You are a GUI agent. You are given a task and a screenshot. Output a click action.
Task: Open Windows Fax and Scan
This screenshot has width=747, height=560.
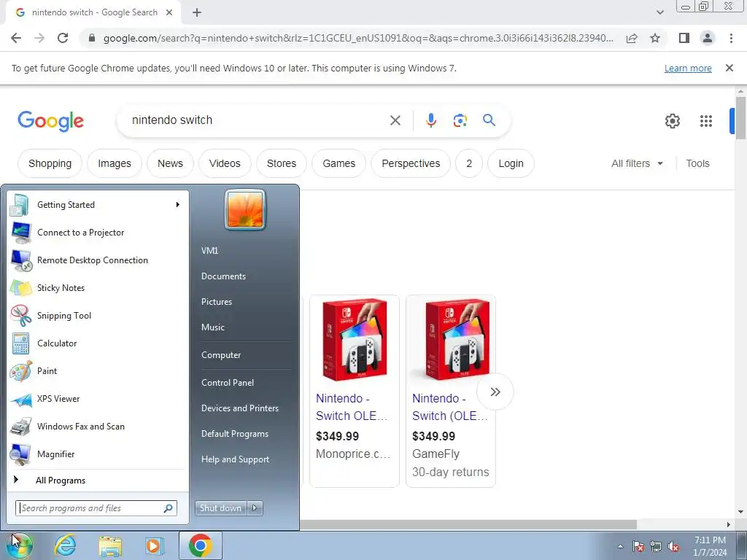98,427
